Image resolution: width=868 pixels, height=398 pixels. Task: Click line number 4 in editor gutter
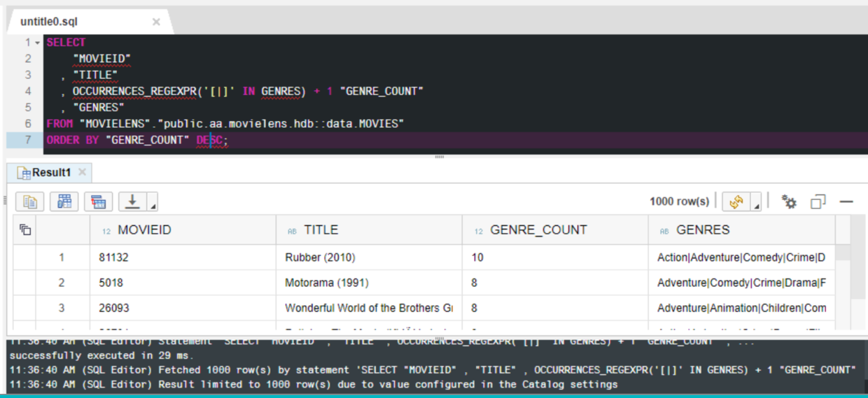[x=28, y=91]
